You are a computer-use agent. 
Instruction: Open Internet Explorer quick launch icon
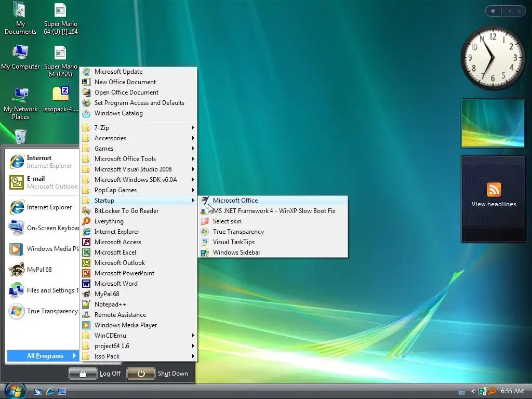[x=50, y=392]
